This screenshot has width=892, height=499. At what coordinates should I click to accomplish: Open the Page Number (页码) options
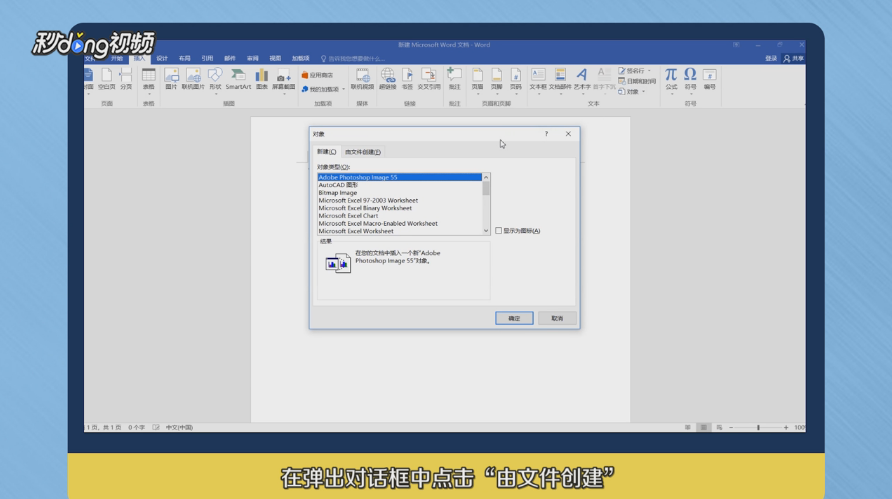pos(515,79)
